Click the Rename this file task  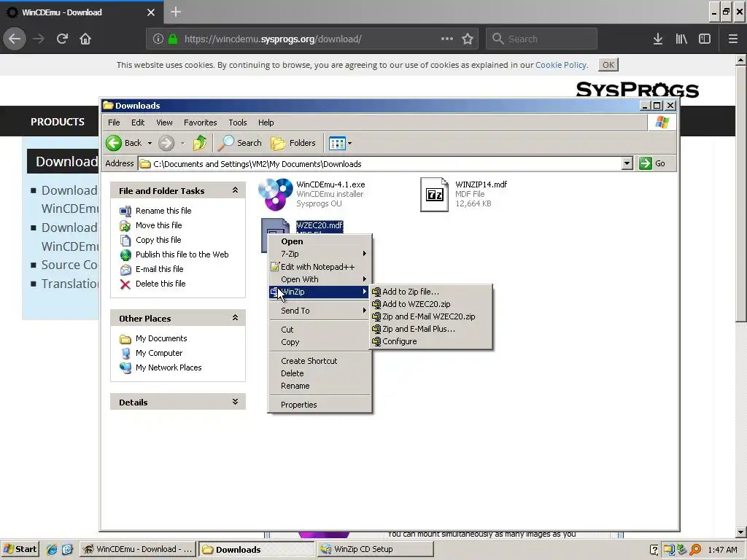(163, 211)
